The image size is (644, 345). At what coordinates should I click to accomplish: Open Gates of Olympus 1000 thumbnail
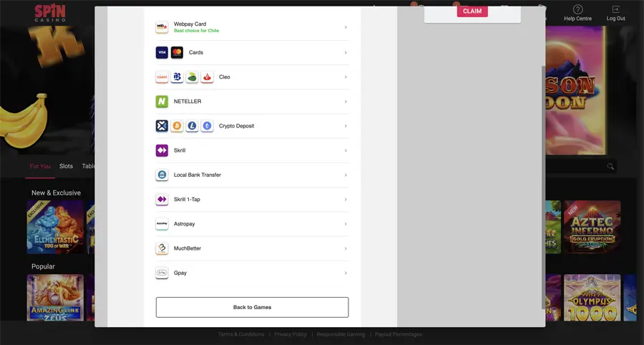tap(592, 298)
